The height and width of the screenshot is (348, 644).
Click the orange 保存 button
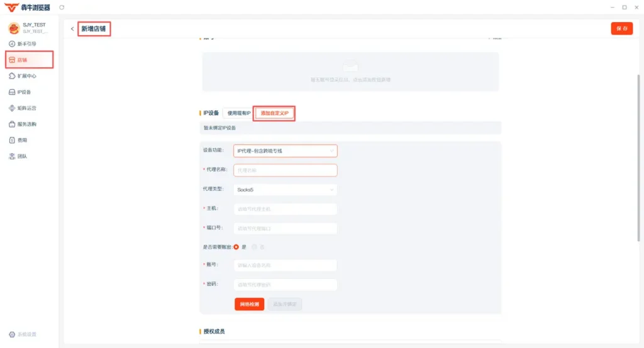pos(622,28)
